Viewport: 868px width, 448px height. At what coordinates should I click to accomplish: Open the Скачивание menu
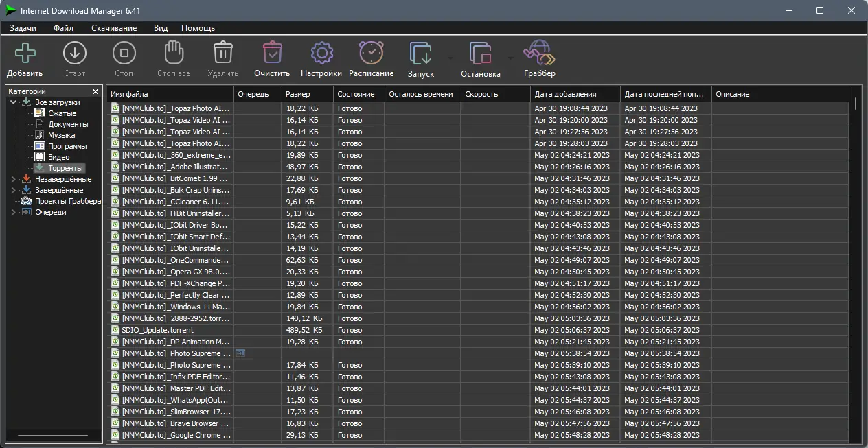114,28
